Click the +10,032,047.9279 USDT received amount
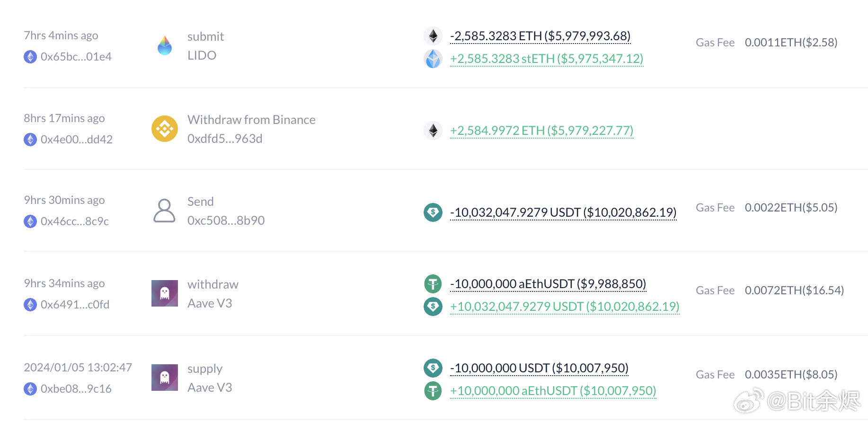The image size is (868, 422). 565,307
